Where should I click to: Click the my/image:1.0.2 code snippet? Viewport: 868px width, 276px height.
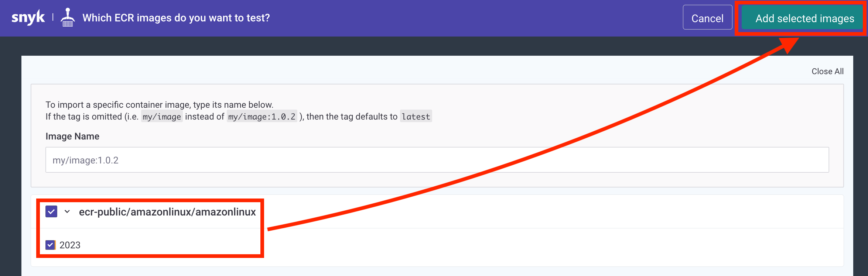262,117
